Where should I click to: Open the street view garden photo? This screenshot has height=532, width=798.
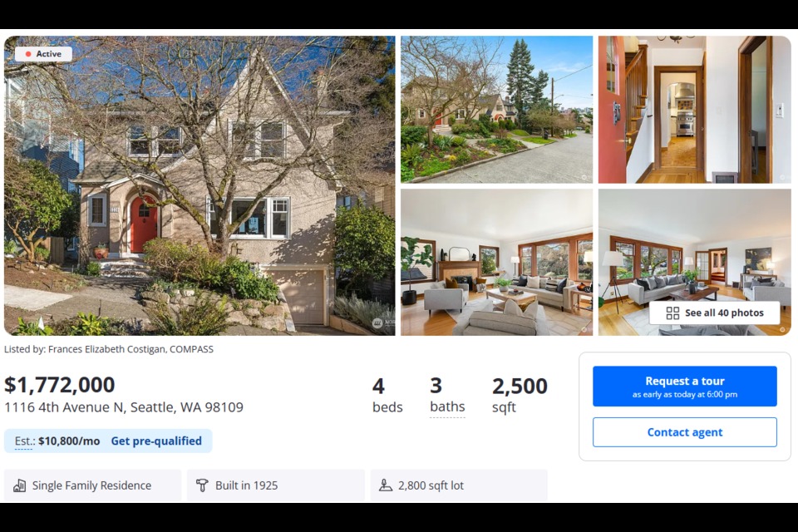point(496,110)
